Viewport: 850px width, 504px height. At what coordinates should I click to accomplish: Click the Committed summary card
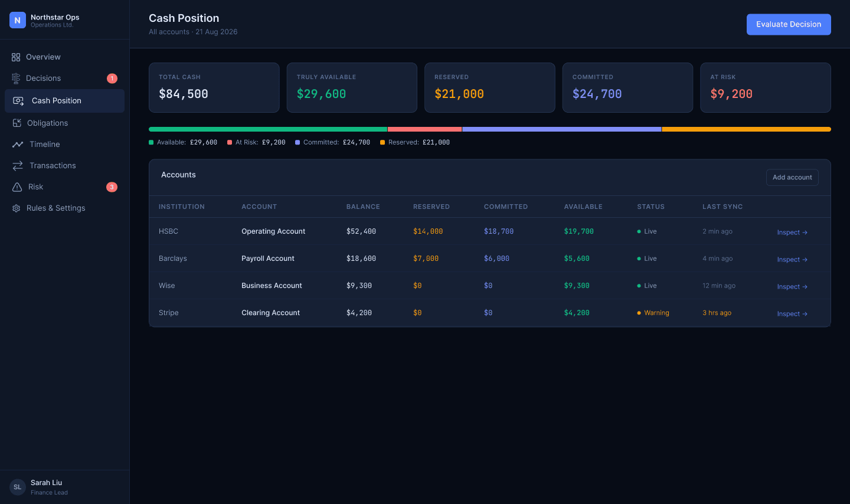point(627,88)
